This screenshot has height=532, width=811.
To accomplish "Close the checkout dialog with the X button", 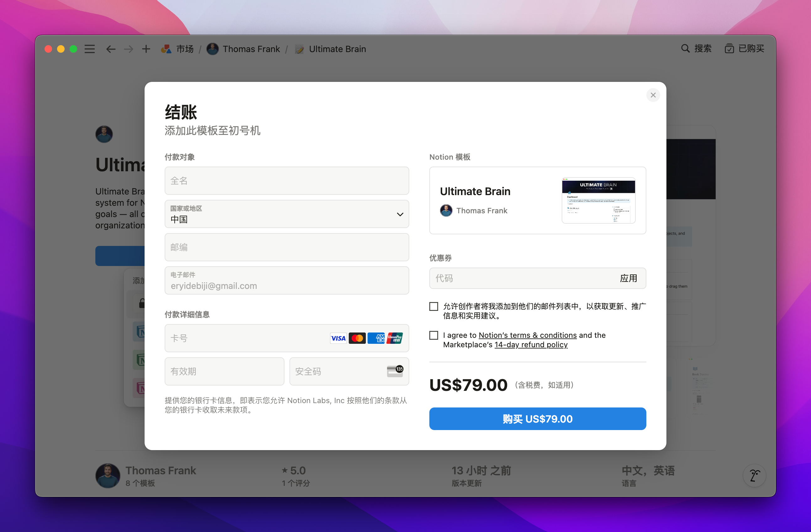I will 653,95.
